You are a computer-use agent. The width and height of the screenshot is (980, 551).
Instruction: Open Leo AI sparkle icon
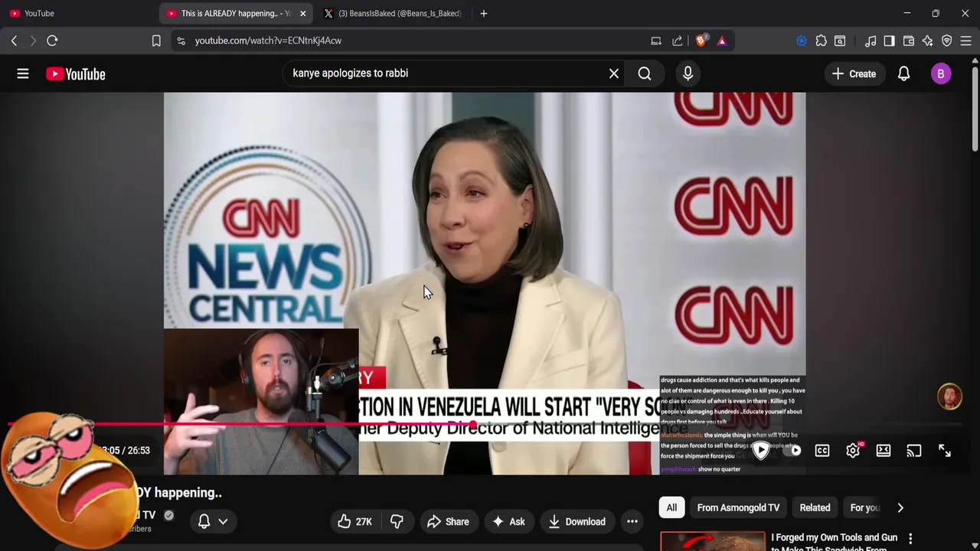point(928,41)
